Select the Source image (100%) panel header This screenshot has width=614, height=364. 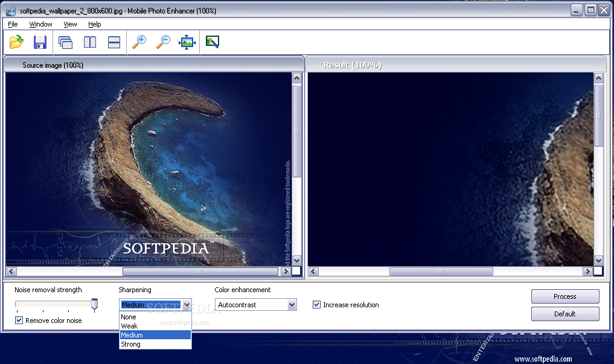[153, 65]
